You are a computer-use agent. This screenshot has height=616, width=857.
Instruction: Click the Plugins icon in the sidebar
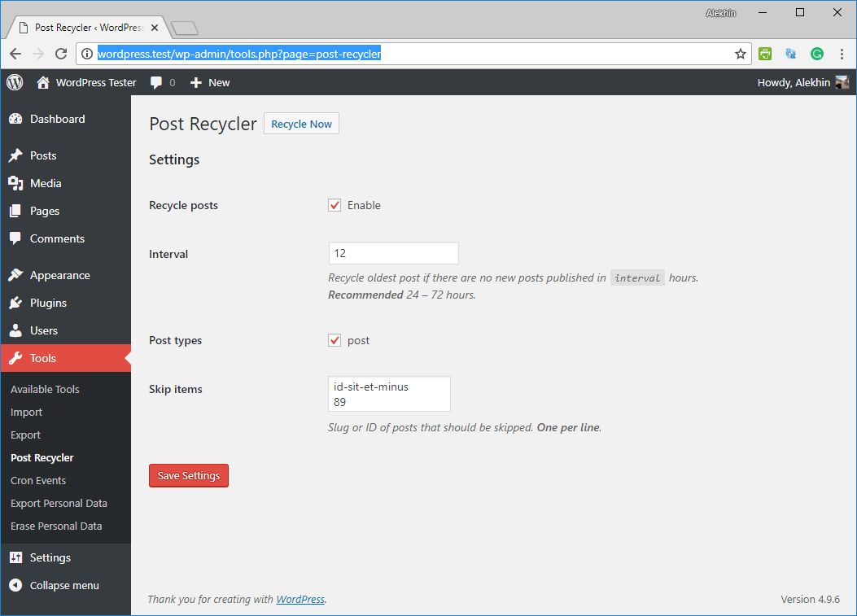pos(17,303)
